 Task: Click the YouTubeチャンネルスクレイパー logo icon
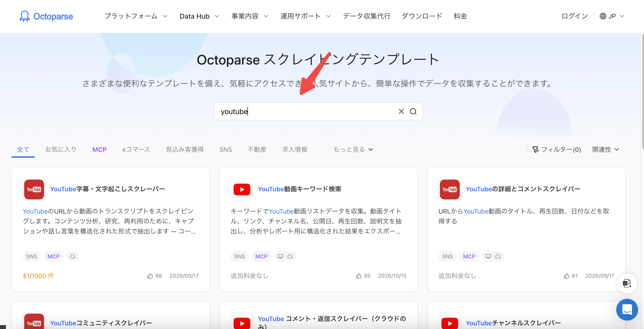(x=450, y=321)
